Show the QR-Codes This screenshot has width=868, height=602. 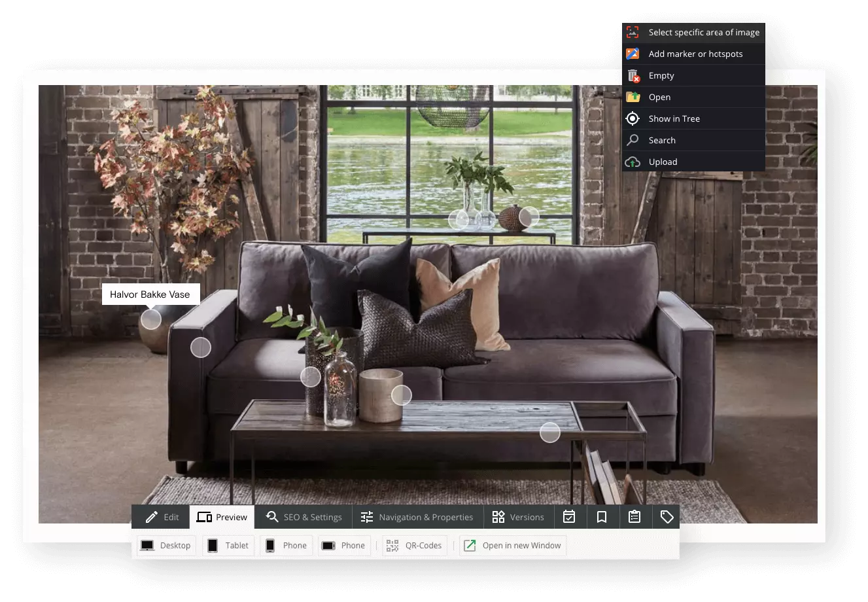414,545
